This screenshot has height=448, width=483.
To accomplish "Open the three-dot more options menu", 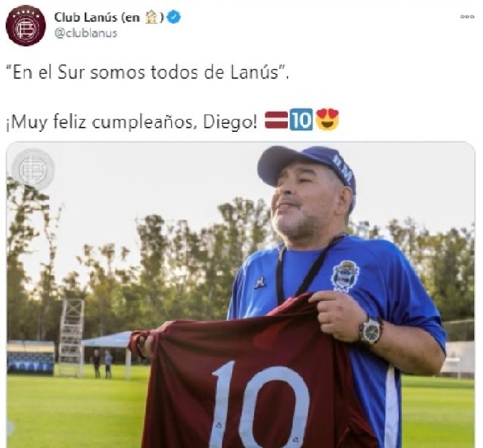I will (x=467, y=17).
